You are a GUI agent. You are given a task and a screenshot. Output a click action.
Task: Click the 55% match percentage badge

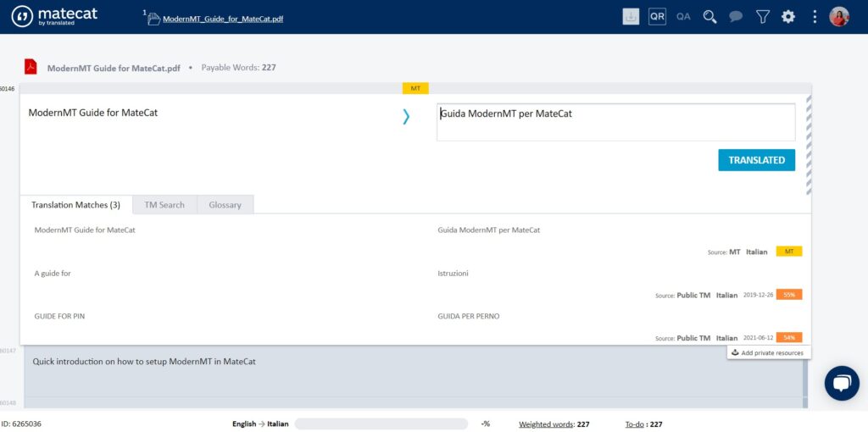[789, 295]
